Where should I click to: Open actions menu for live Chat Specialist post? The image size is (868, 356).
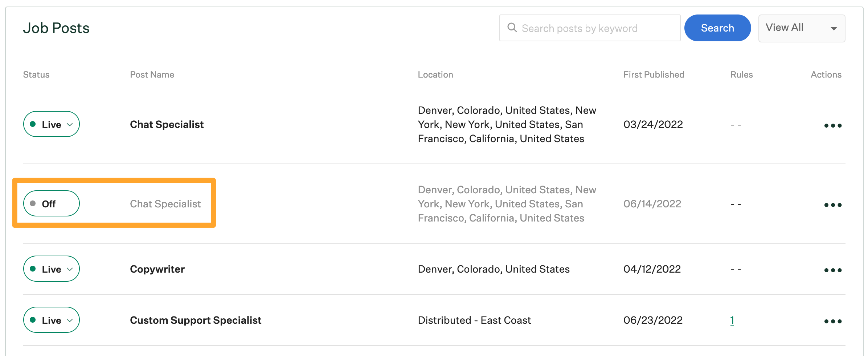coord(833,125)
